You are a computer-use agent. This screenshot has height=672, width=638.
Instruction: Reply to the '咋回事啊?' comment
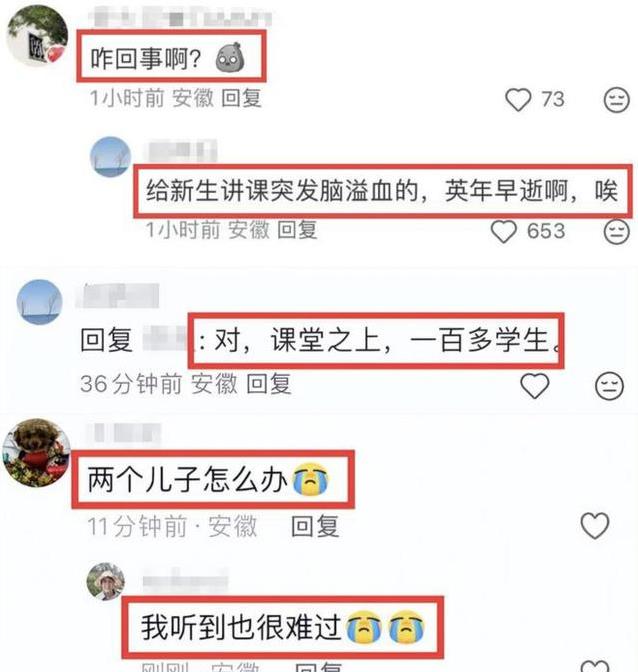pyautogui.click(x=241, y=98)
